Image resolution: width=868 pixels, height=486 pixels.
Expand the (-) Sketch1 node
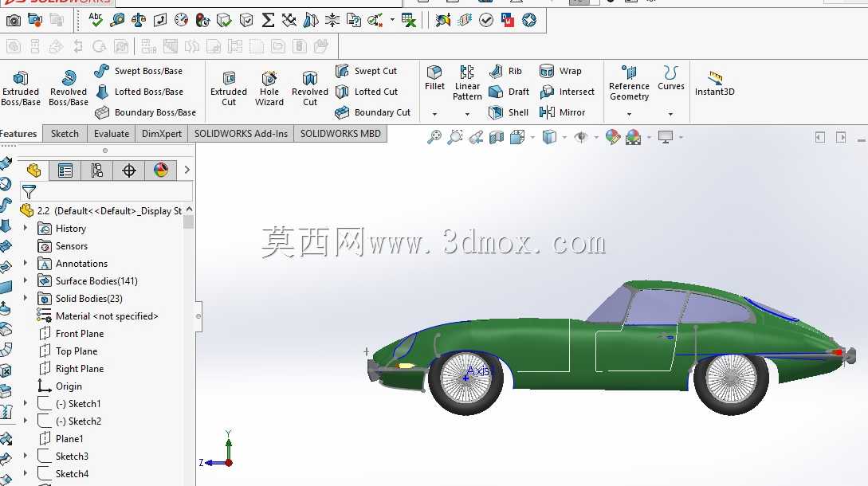(26, 403)
